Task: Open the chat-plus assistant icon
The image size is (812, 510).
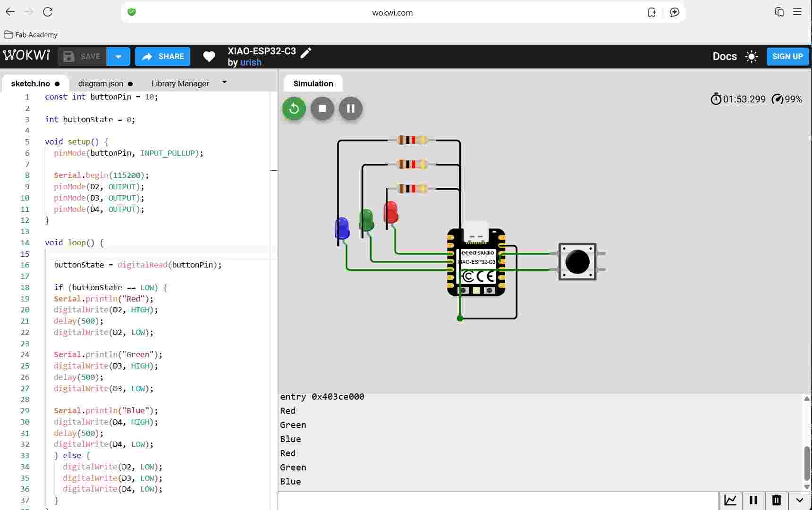Action: pos(675,12)
